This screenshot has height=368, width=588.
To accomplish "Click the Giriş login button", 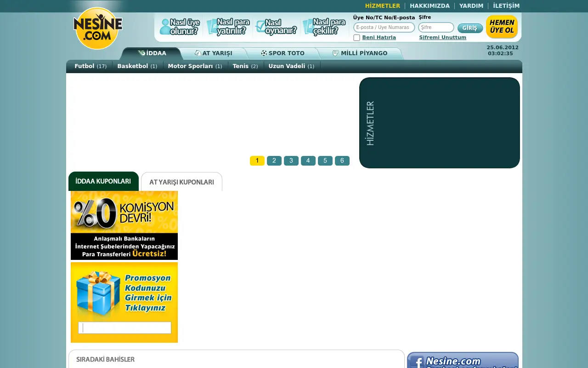I will click(x=470, y=28).
